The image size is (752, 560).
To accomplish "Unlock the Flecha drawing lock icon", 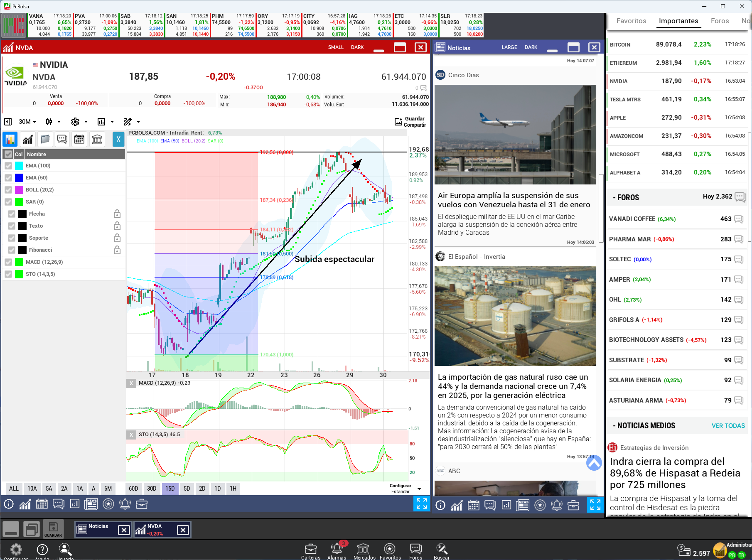I will click(x=117, y=214).
